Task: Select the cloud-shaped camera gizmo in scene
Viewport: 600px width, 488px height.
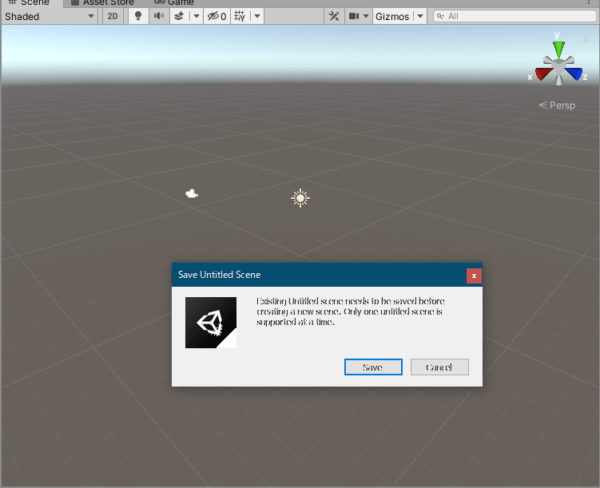Action: click(x=192, y=194)
